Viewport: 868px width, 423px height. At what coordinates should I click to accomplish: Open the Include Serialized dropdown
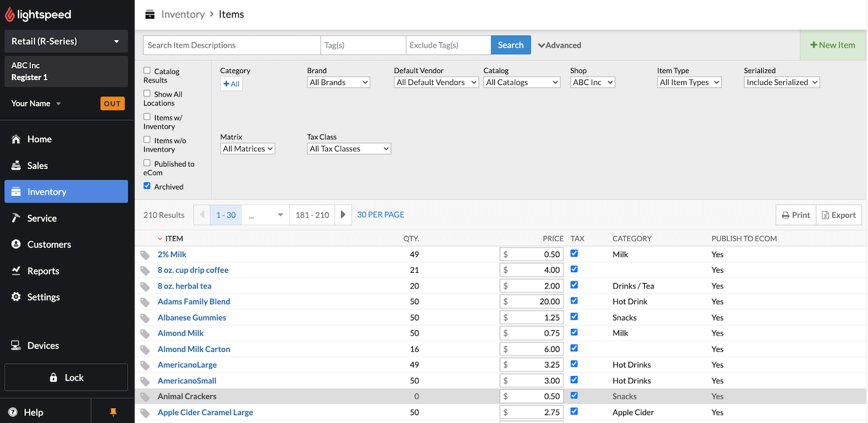coord(782,82)
